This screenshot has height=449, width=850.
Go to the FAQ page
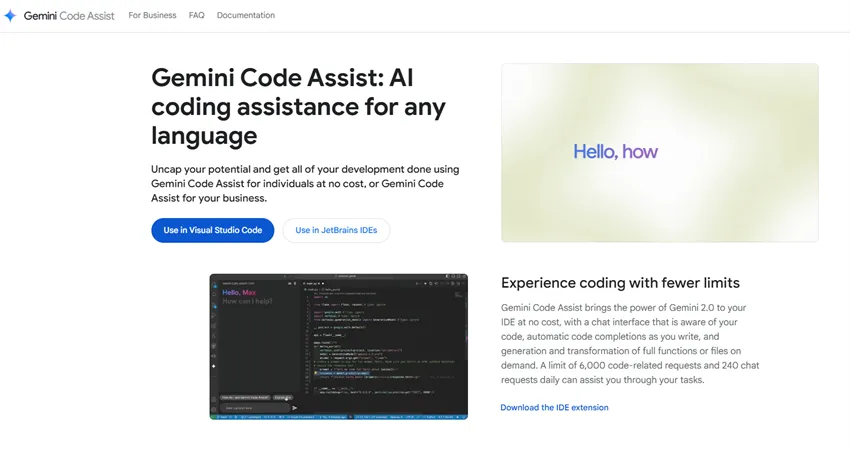(196, 15)
